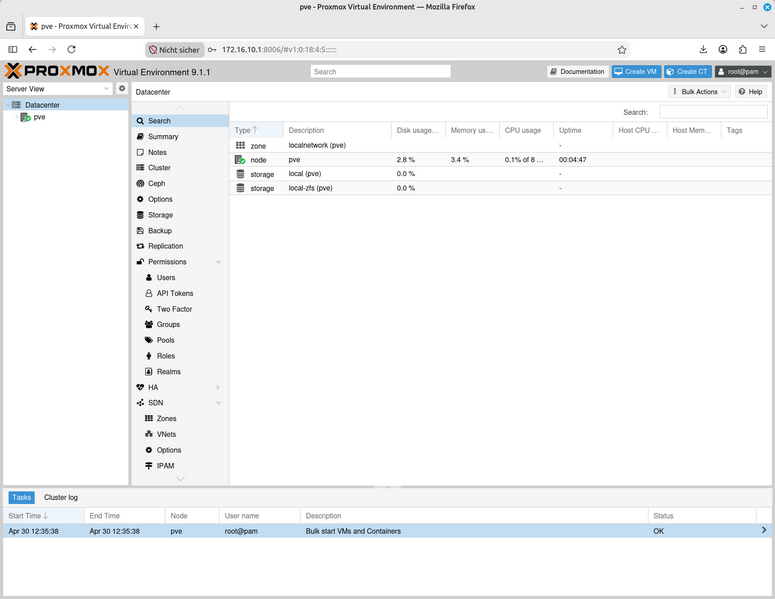Open the Firefox downloads icon
The image size is (775, 599).
[703, 49]
